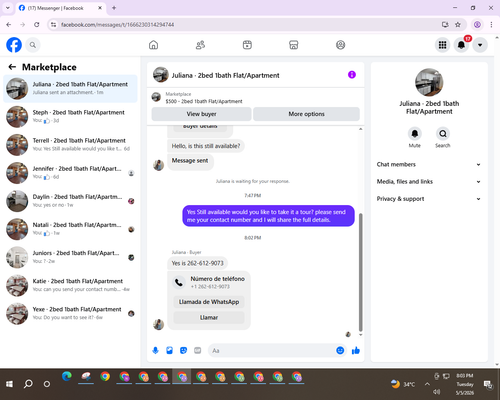This screenshot has height=400, width=500.
Task: Open Juniors conversation in the list
Action: pyautogui.click(x=70, y=257)
